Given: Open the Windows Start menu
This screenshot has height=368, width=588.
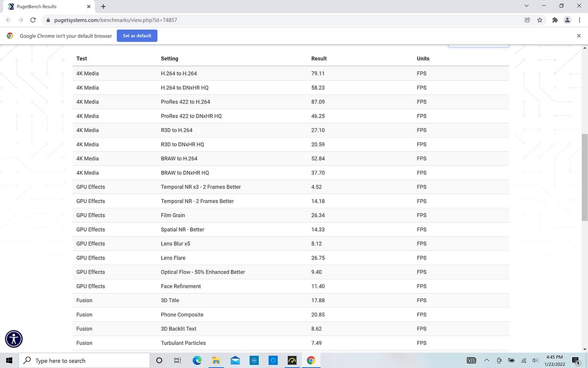Looking at the screenshot, I should point(9,361).
